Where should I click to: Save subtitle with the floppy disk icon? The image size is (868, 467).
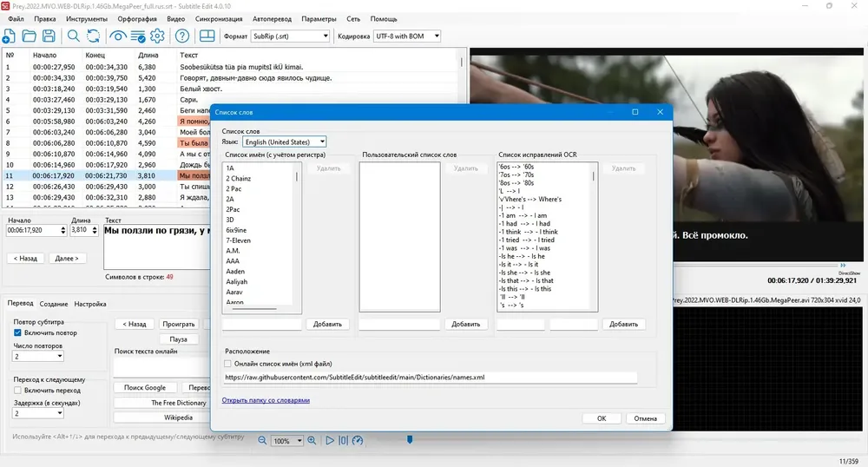pos(49,36)
